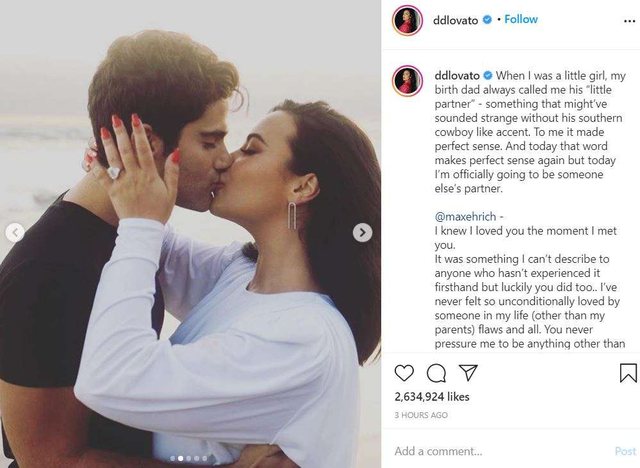Viewport: 640px width, 468px height.
Task: Share post using paper plane icon
Action: click(468, 372)
